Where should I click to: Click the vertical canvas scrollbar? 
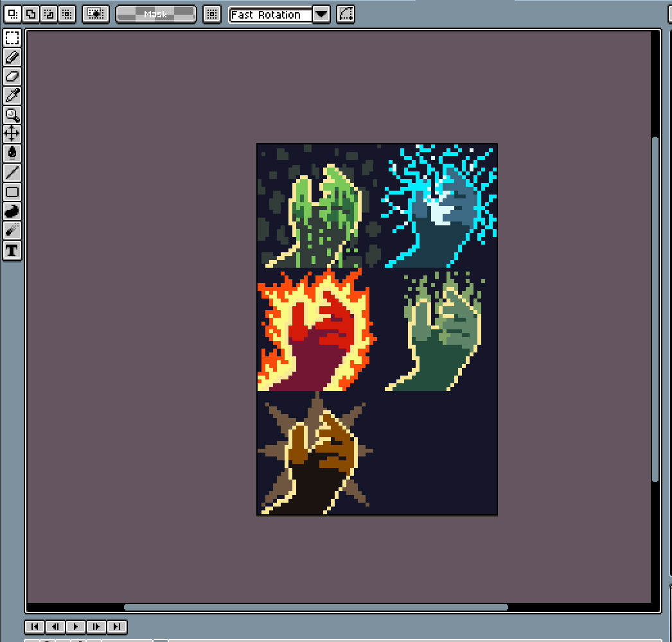pyautogui.click(x=655, y=309)
